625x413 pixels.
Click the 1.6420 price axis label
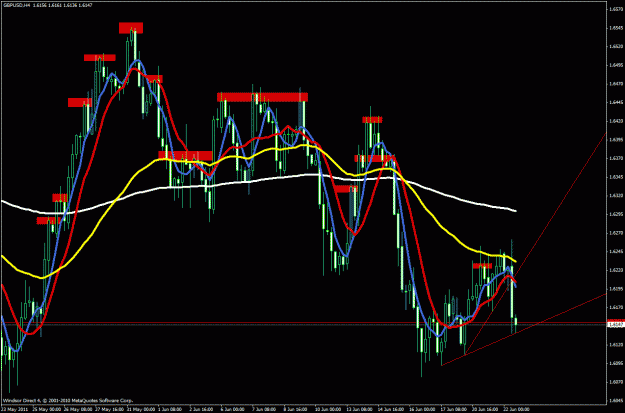[615, 121]
